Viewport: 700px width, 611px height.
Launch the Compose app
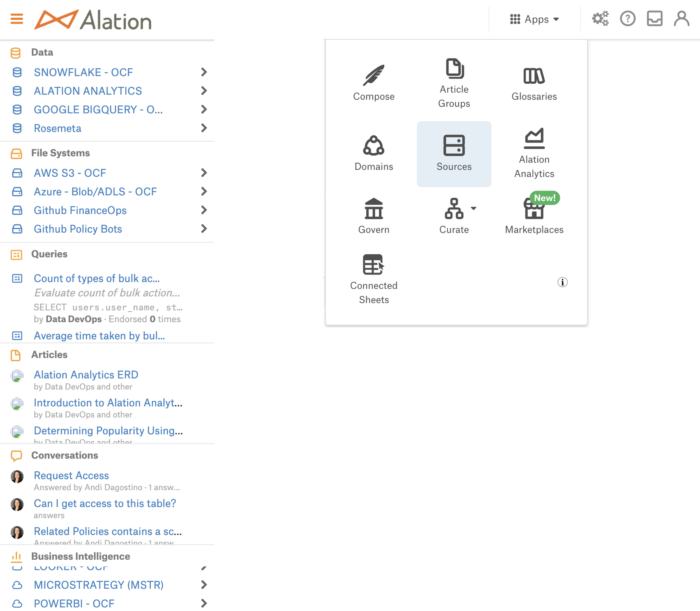[x=374, y=83]
